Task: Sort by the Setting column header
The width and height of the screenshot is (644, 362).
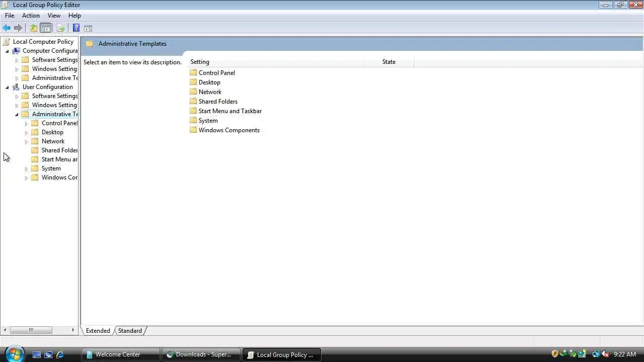Action: point(276,62)
